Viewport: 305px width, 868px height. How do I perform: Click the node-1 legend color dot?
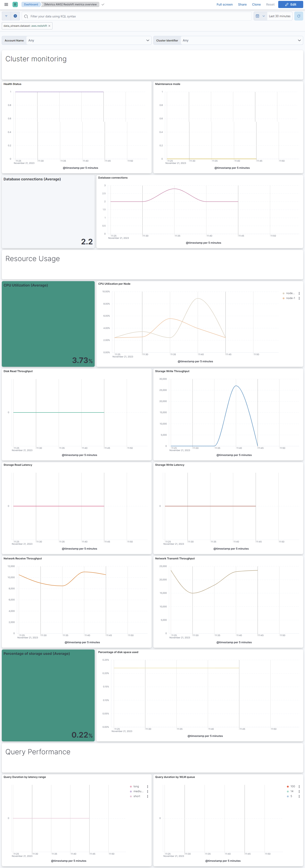point(283,298)
